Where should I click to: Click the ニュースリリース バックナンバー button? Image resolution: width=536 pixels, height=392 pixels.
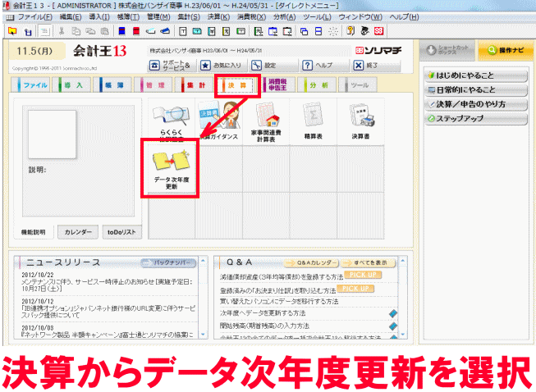click(x=170, y=263)
